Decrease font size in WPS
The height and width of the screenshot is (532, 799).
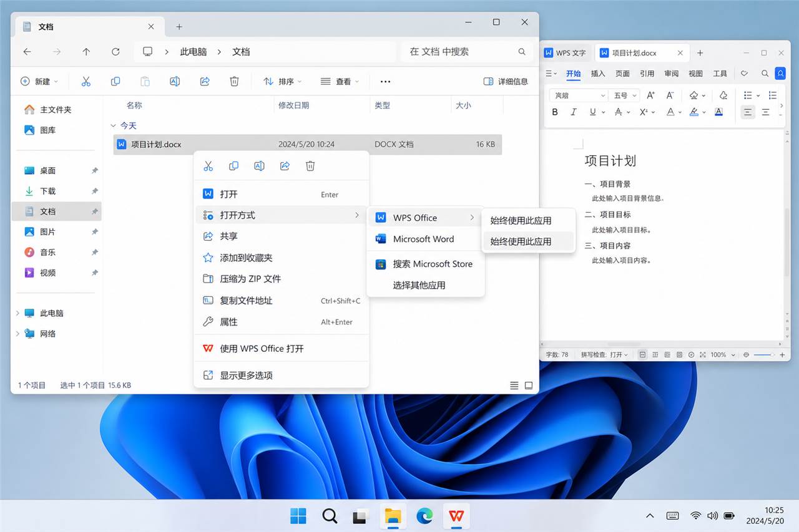[670, 95]
